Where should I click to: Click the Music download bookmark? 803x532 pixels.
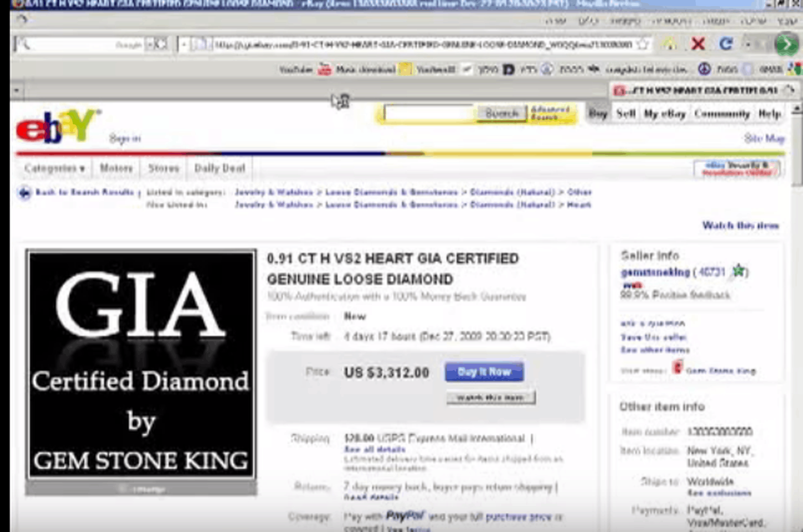click(366, 70)
